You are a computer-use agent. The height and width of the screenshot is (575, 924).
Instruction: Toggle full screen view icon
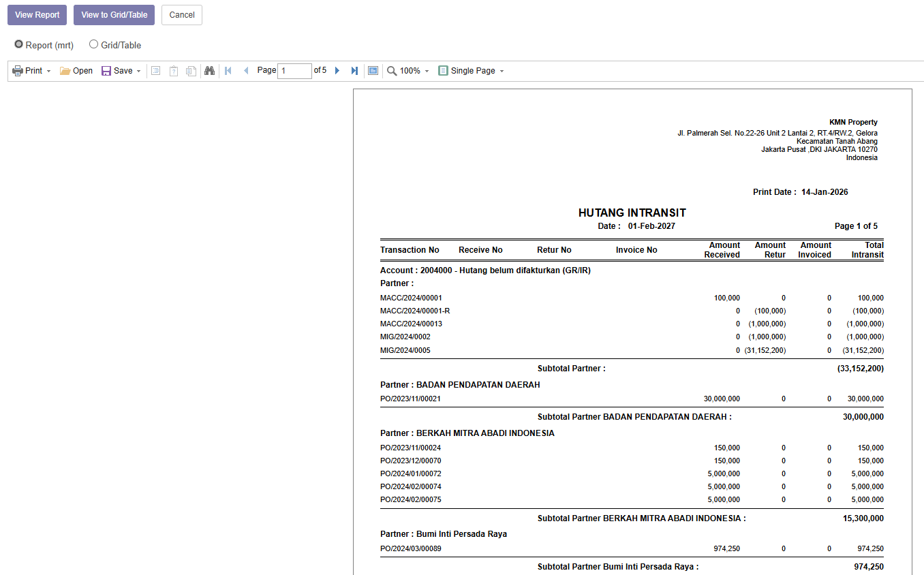(x=373, y=71)
